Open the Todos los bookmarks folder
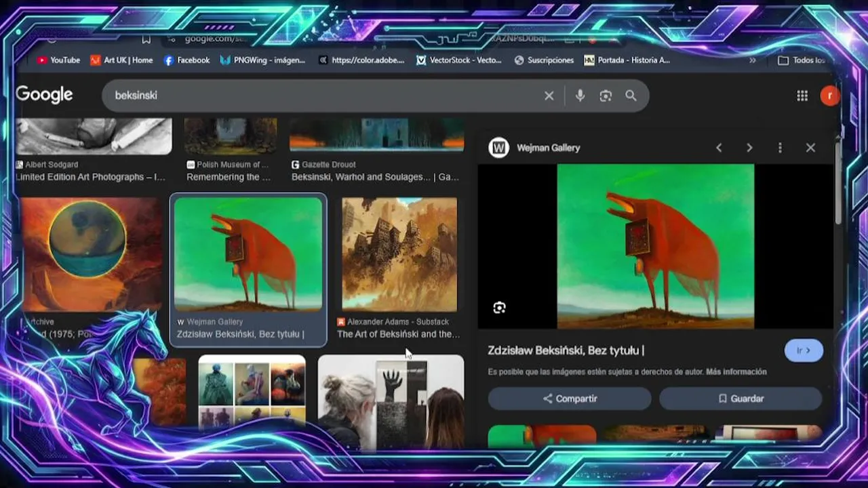868x488 pixels. 801,60
